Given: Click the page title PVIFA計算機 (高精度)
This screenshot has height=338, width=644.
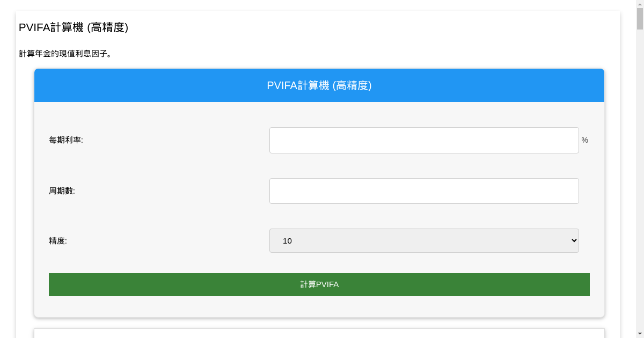Looking at the screenshot, I should pyautogui.click(x=73, y=27).
